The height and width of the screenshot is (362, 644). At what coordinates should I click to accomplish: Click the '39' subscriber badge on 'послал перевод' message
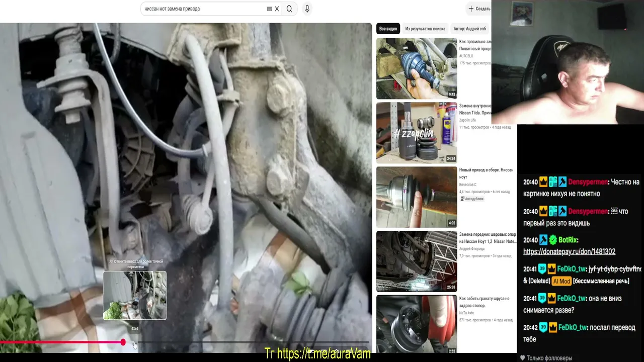click(542, 327)
